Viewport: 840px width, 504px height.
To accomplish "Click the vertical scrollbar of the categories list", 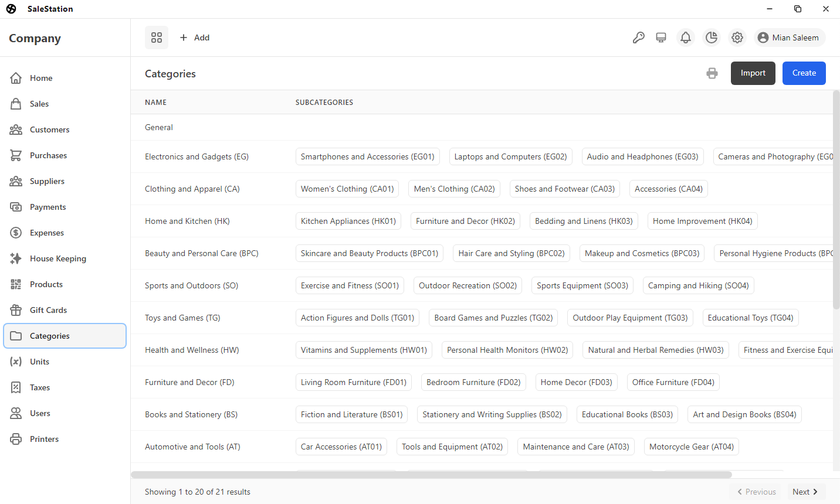I will tap(836, 199).
